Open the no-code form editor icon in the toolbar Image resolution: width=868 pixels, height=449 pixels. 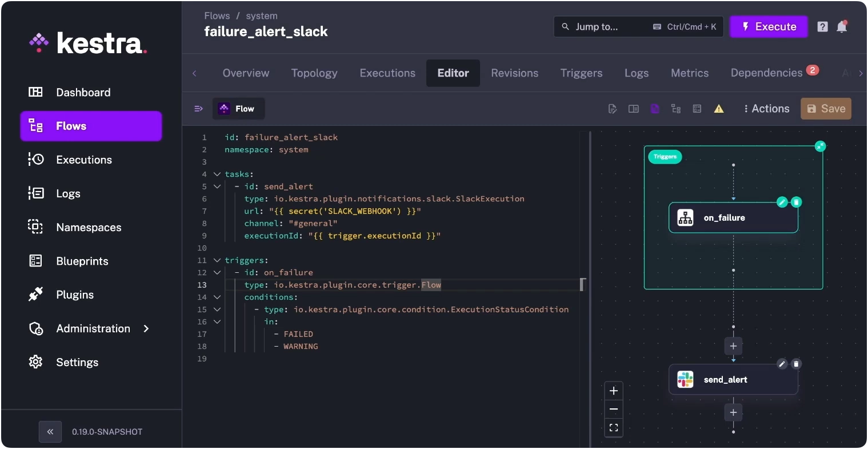pos(697,109)
